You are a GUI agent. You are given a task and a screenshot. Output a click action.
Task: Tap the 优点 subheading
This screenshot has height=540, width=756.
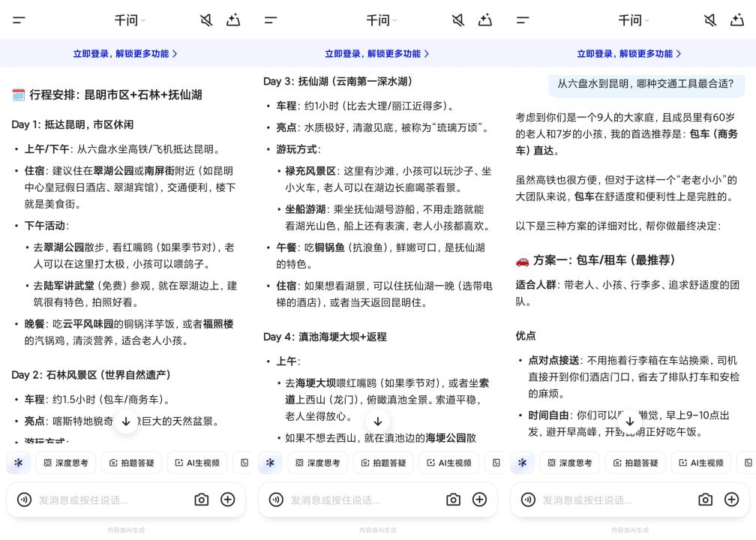click(x=526, y=335)
